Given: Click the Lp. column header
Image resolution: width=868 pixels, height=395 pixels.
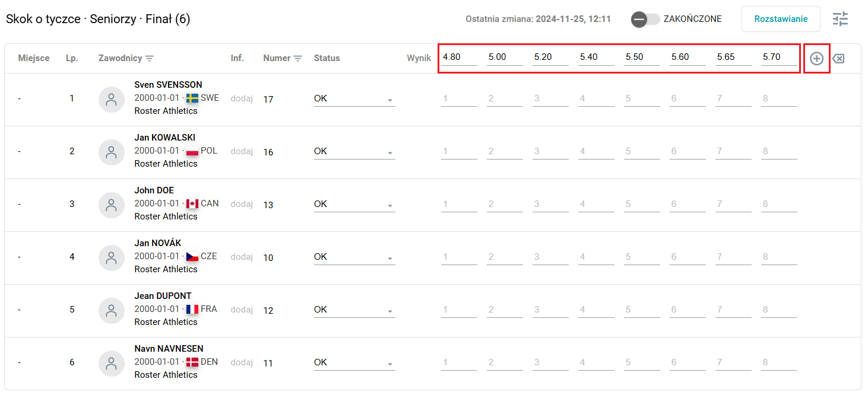Looking at the screenshot, I should [72, 58].
